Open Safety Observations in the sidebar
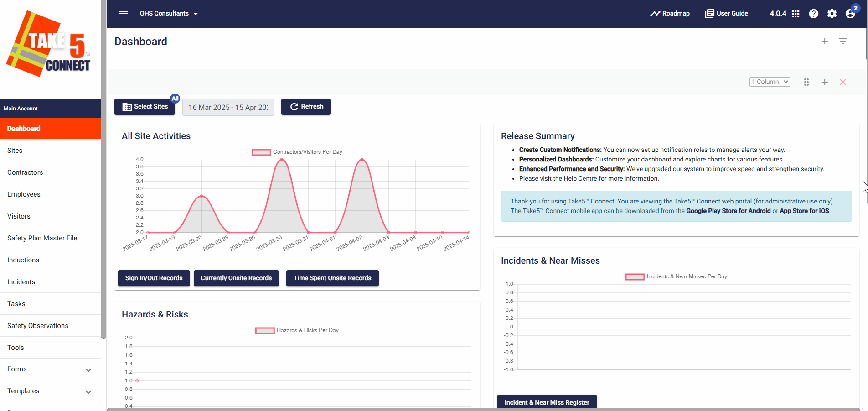 (50, 326)
